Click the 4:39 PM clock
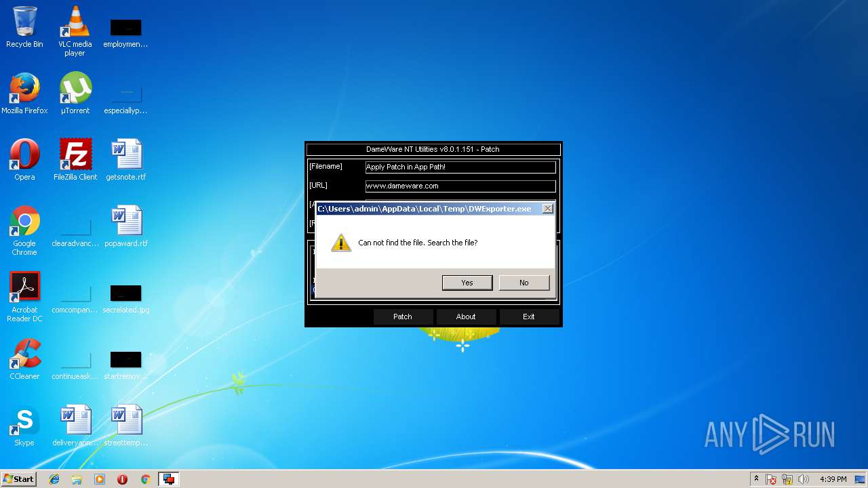 click(x=833, y=479)
